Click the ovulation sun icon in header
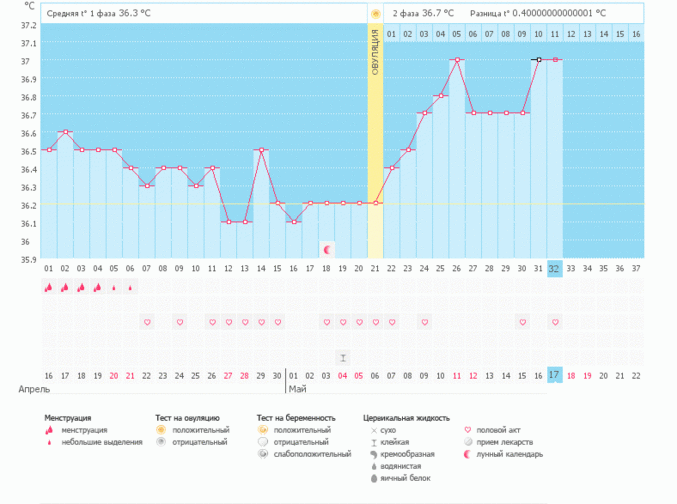 (375, 14)
